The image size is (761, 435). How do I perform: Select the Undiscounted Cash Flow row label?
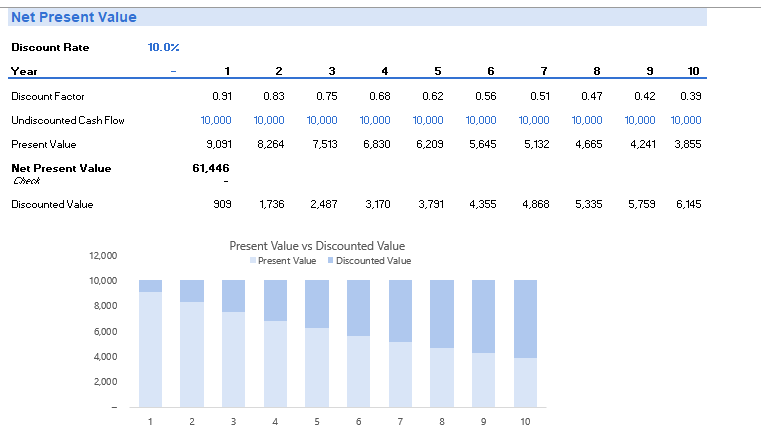point(67,120)
